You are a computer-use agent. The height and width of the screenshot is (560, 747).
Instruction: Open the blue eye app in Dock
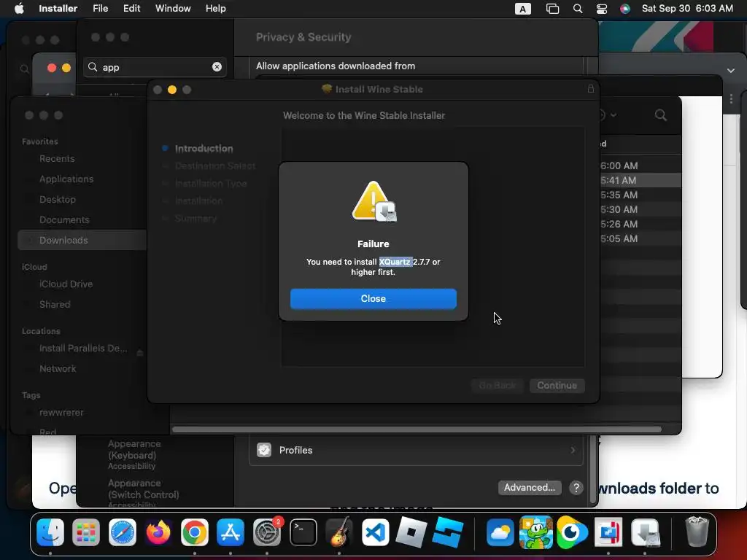(x=572, y=532)
